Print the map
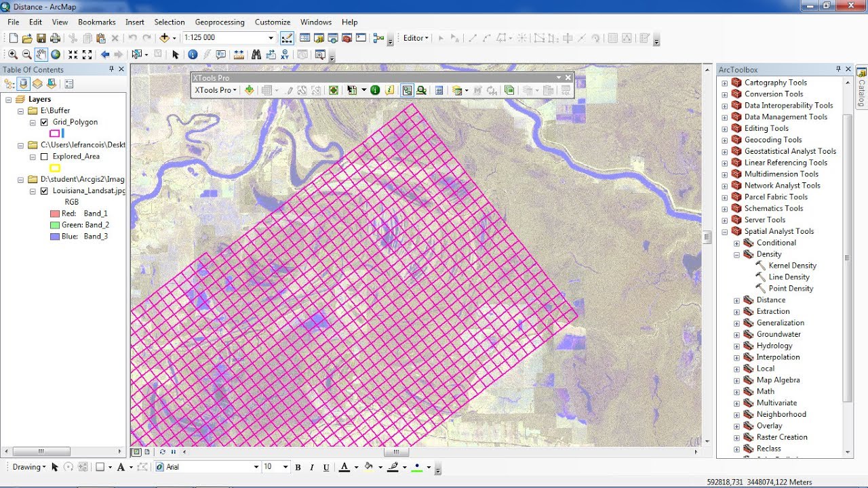 tap(54, 38)
